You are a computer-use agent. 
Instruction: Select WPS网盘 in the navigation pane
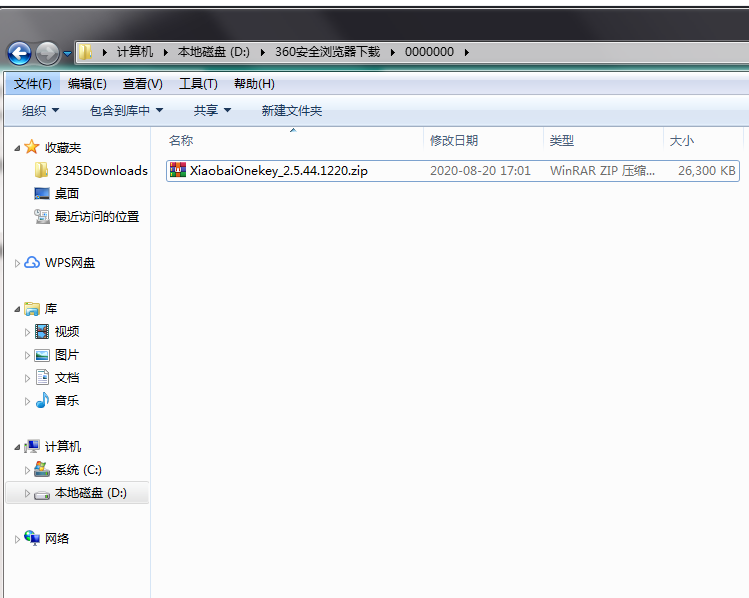pyautogui.click(x=70, y=263)
